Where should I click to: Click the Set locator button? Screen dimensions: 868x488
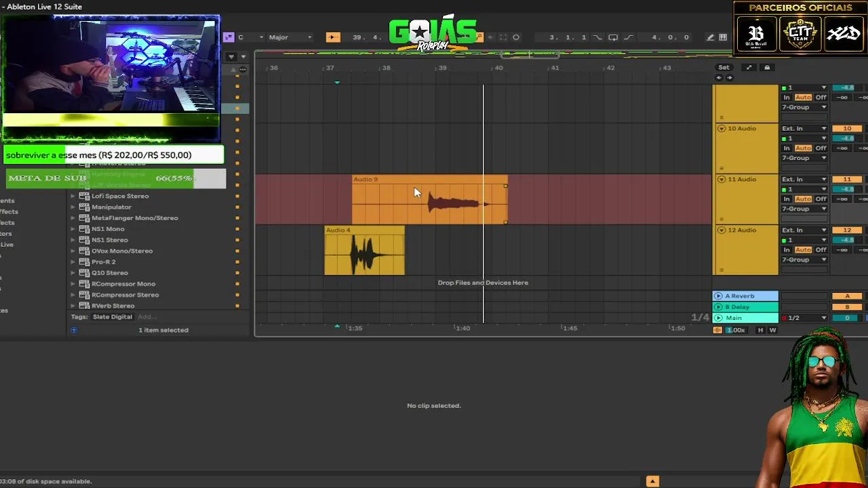724,67
